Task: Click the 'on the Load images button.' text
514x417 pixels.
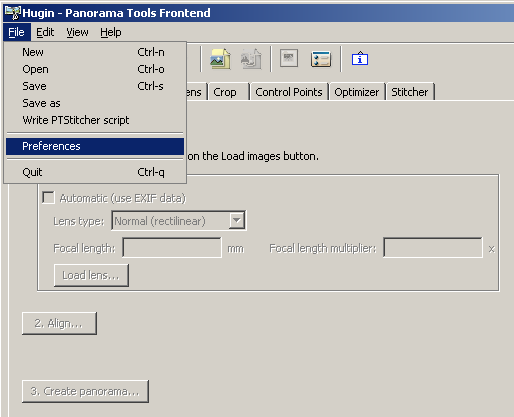Action: pyautogui.click(x=253, y=156)
